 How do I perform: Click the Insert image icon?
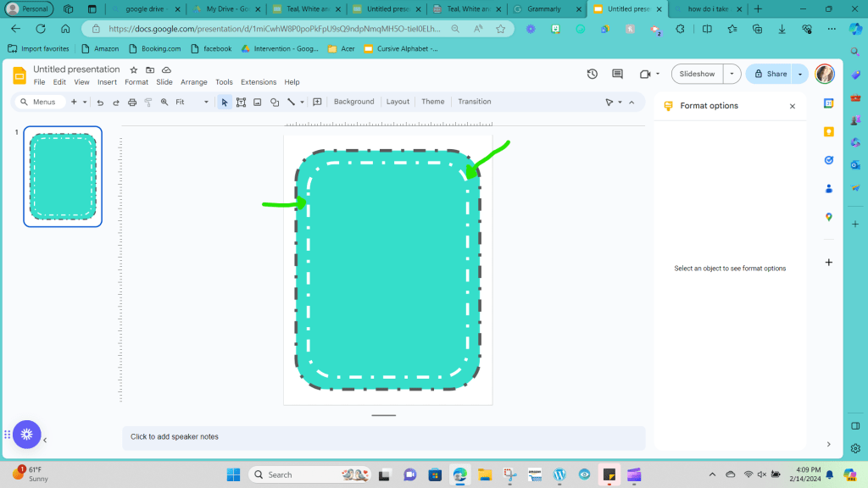[257, 102]
